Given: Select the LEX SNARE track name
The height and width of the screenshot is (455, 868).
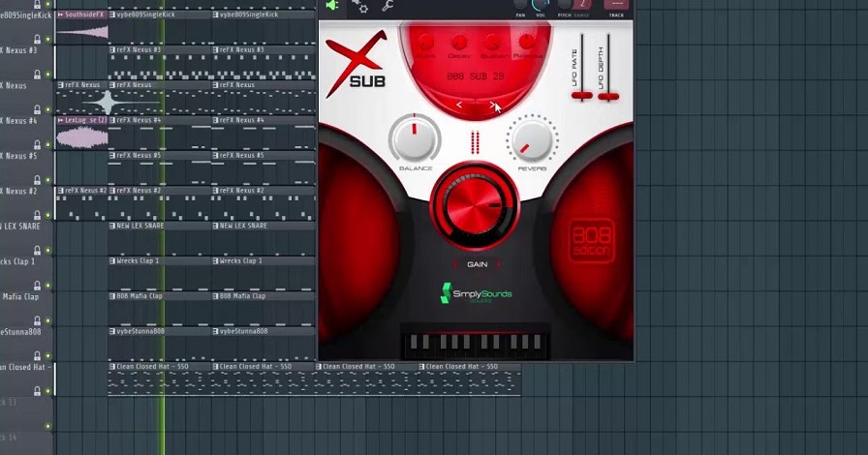Looking at the screenshot, I should [20, 227].
